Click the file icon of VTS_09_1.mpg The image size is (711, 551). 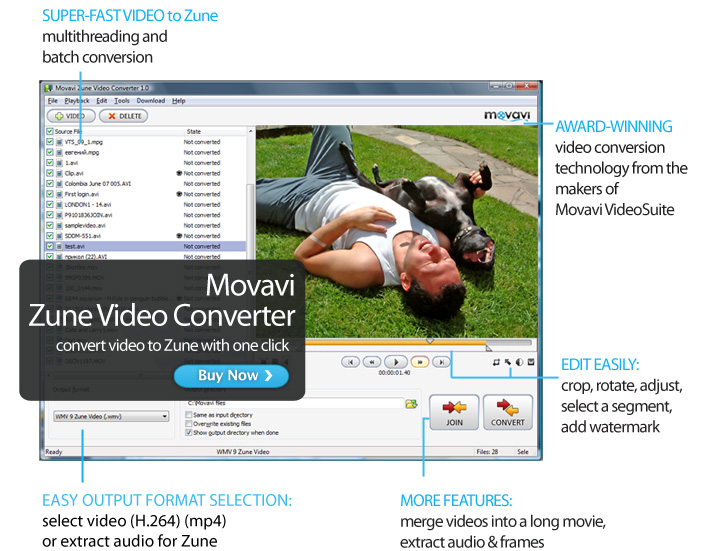[x=59, y=142]
